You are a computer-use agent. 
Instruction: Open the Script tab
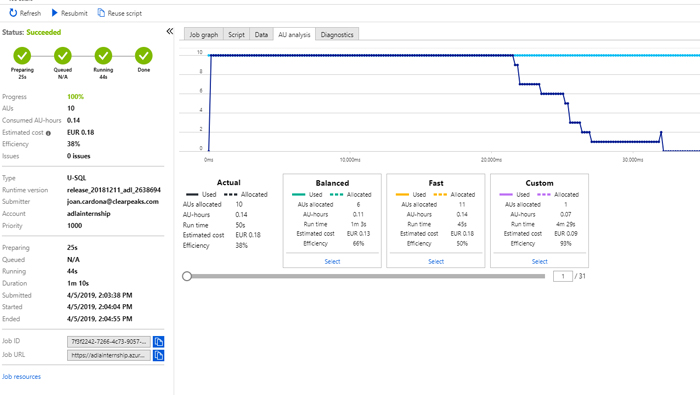tap(236, 34)
